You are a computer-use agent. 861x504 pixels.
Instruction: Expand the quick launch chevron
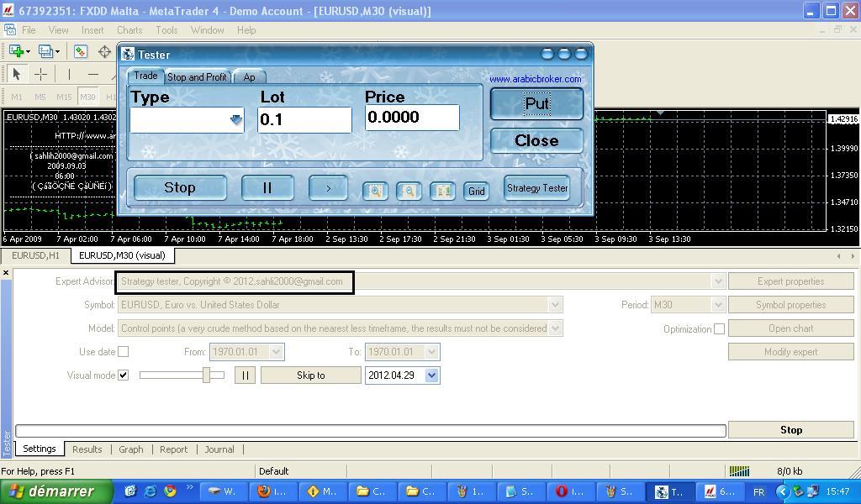[x=190, y=487]
